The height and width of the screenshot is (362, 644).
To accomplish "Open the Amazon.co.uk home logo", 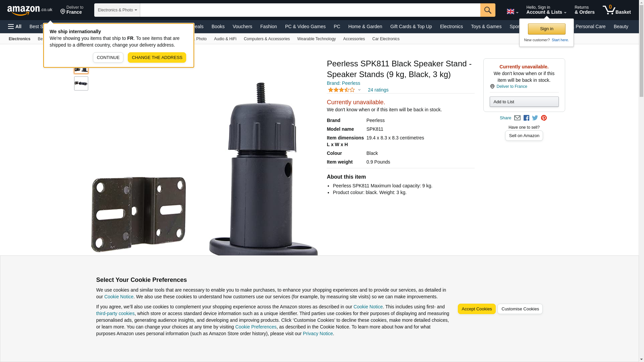I will click(x=30, y=10).
